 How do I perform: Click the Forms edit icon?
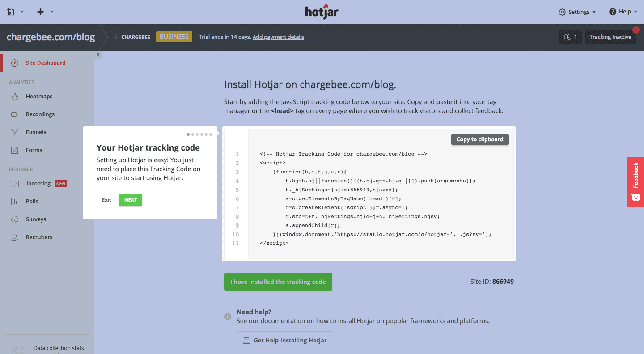point(15,150)
